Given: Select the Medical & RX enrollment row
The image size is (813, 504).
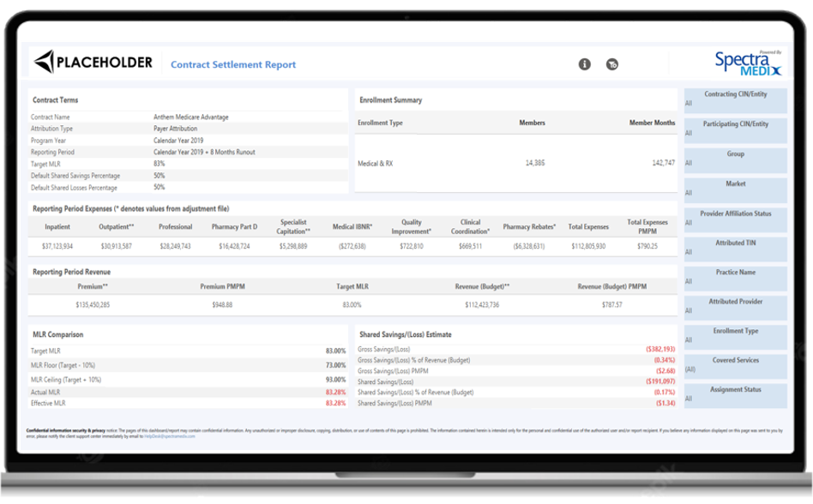Looking at the screenshot, I should 375,161.
